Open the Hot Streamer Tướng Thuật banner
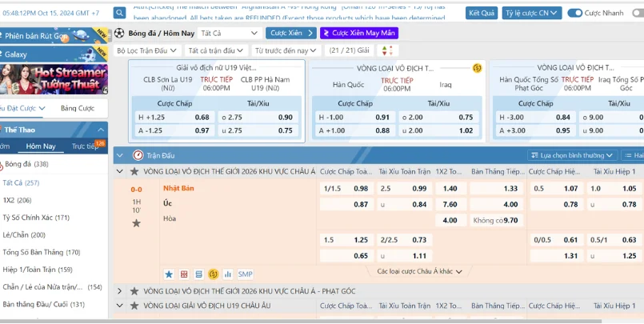 (54, 78)
